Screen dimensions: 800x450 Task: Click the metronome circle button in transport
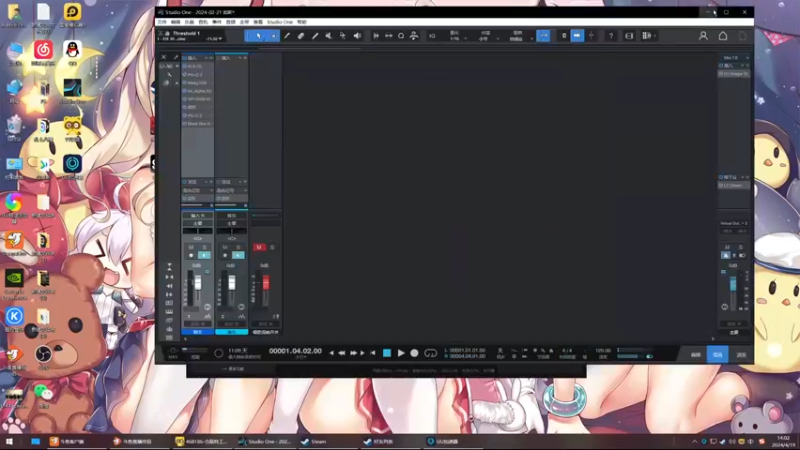(218, 353)
